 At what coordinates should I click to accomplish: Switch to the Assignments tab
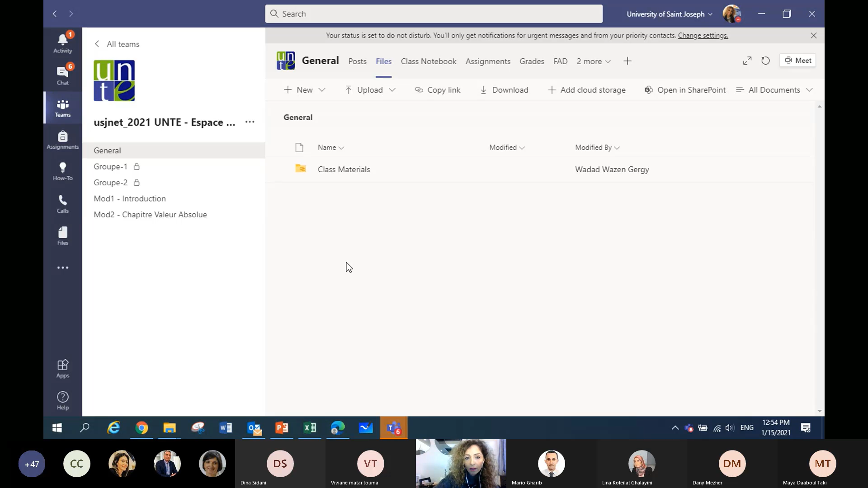pyautogui.click(x=488, y=61)
